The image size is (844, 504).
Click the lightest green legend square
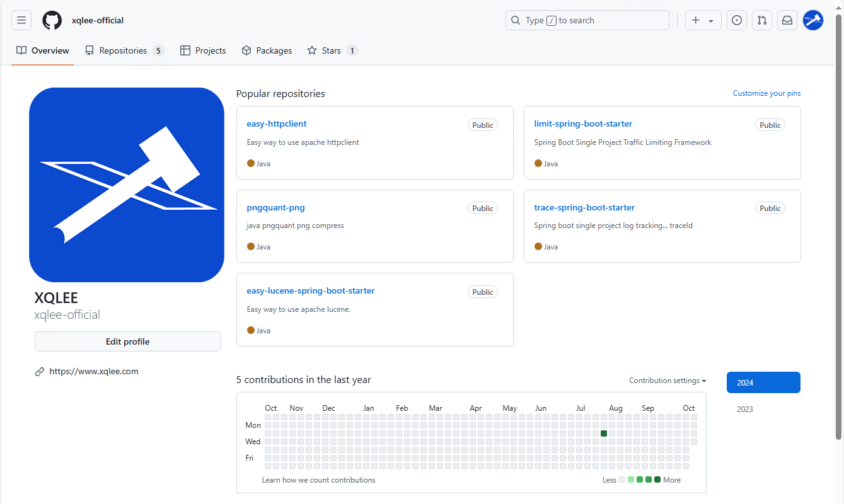pyautogui.click(x=631, y=480)
